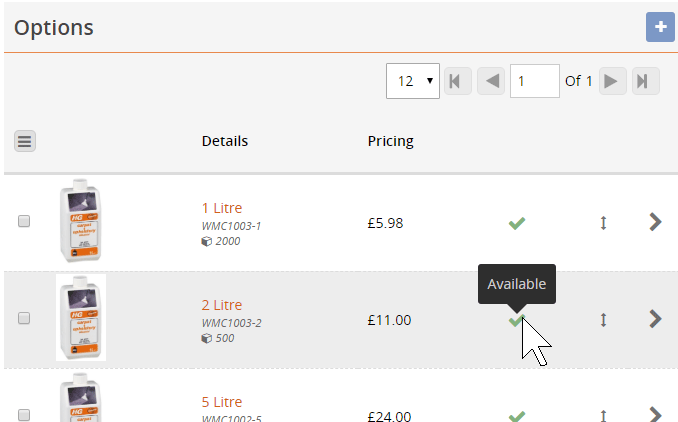678x422 pixels.
Task: Select the 2 Litre option checkbox
Action: click(24, 318)
